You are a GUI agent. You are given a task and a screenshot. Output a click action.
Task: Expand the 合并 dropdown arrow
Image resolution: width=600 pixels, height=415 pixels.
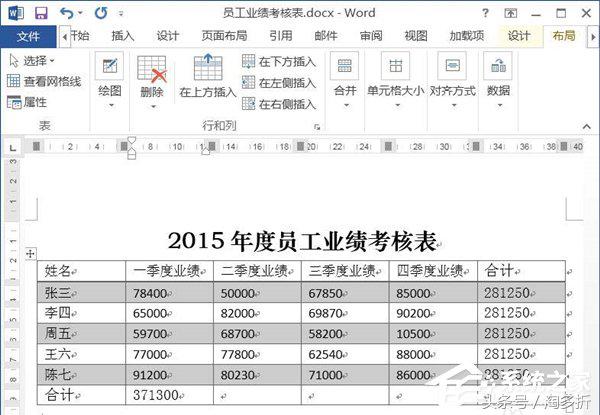coord(346,105)
